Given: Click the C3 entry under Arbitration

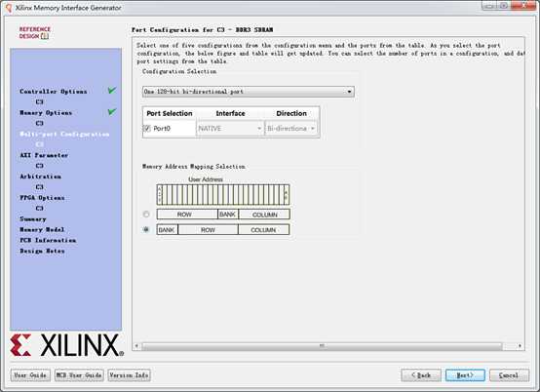Looking at the screenshot, I should [39, 187].
